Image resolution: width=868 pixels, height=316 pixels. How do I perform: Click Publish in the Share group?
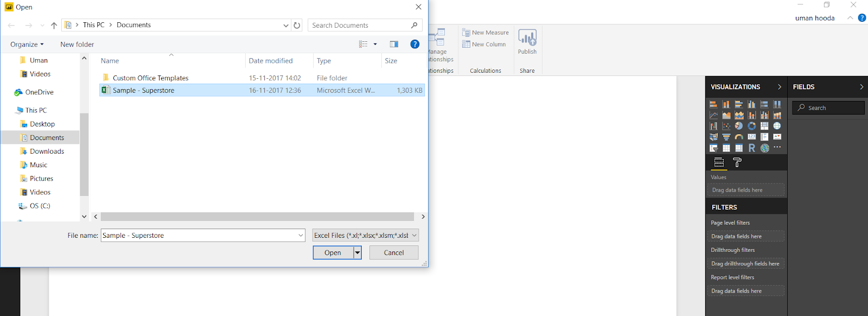pyautogui.click(x=527, y=42)
